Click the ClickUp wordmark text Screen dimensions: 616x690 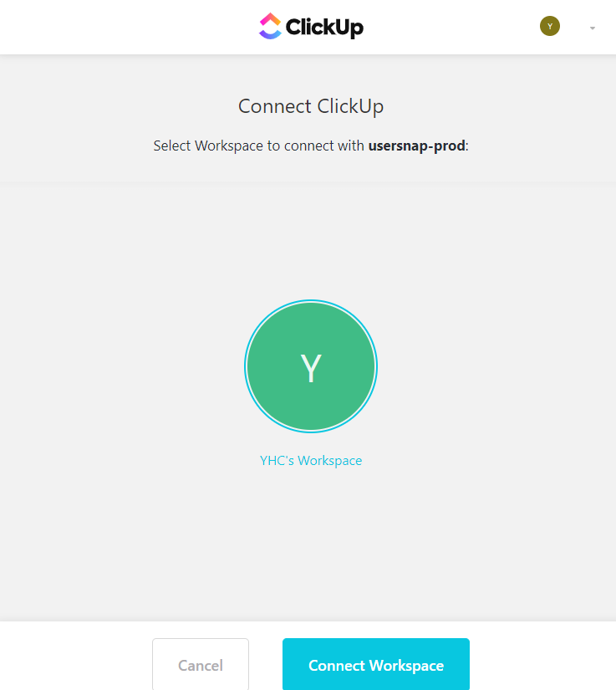click(324, 28)
